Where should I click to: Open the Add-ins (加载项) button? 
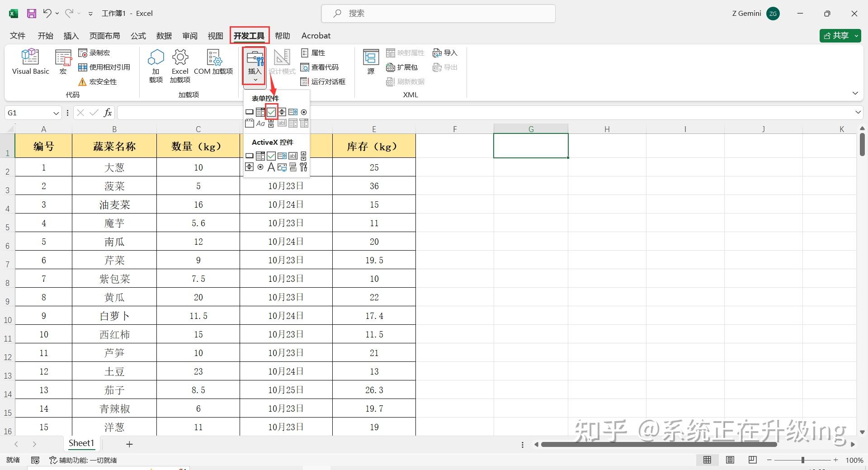tap(156, 66)
